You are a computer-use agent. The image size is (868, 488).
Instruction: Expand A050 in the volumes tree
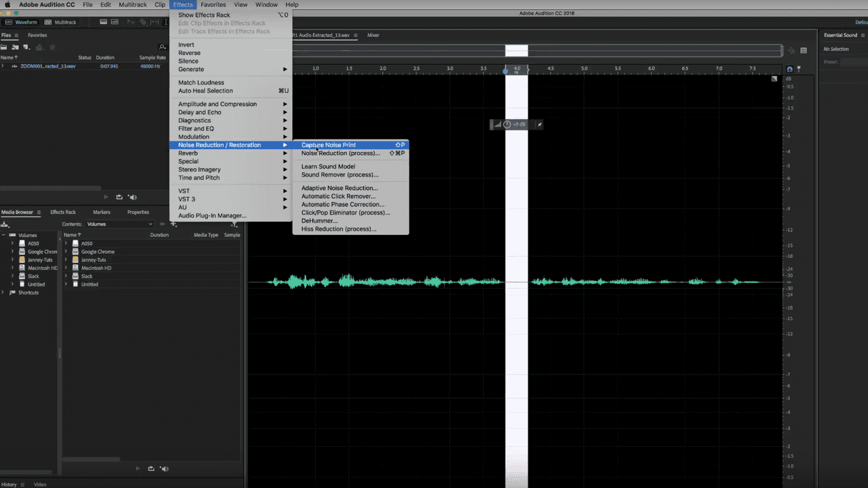[x=12, y=243]
